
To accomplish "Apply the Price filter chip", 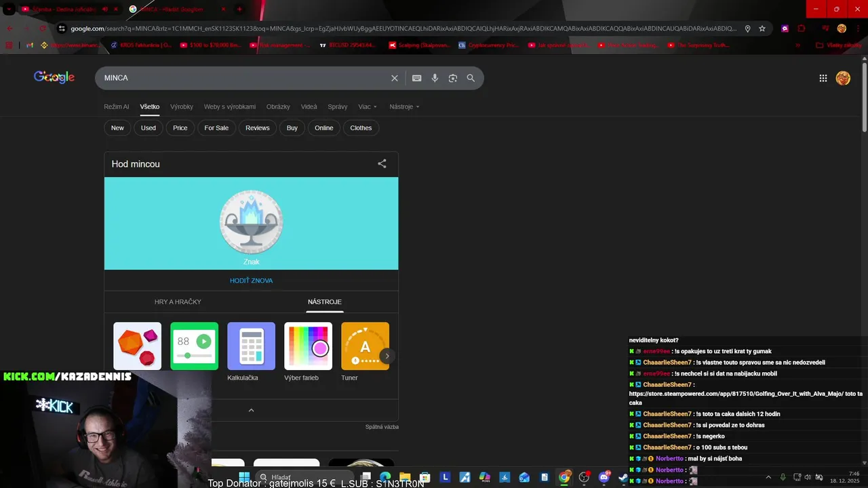I will point(180,127).
